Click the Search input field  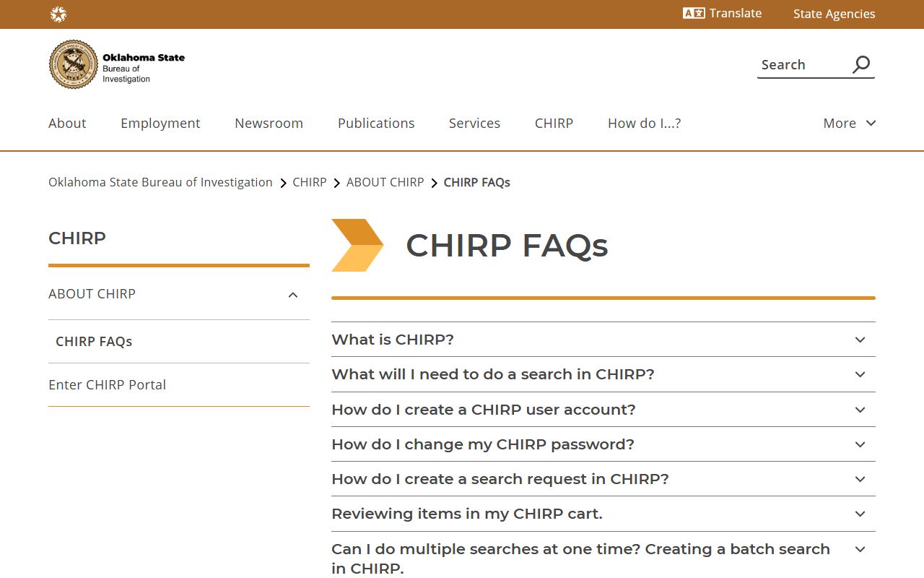point(803,64)
